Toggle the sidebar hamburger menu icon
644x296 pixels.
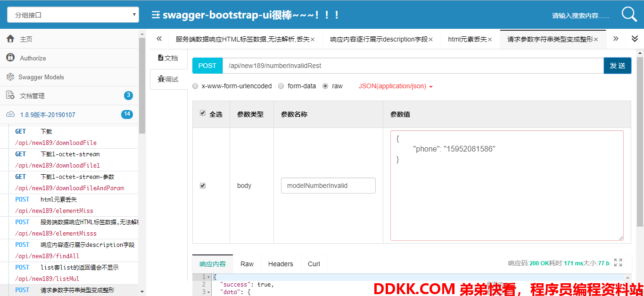coord(156,15)
